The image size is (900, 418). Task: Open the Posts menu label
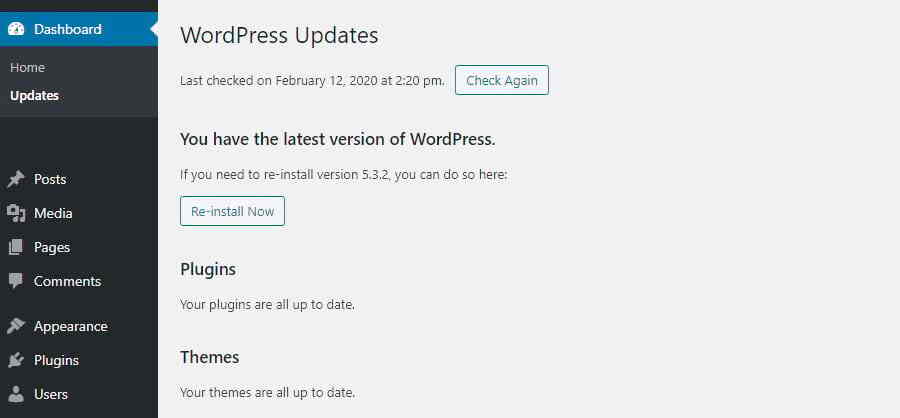coord(50,180)
